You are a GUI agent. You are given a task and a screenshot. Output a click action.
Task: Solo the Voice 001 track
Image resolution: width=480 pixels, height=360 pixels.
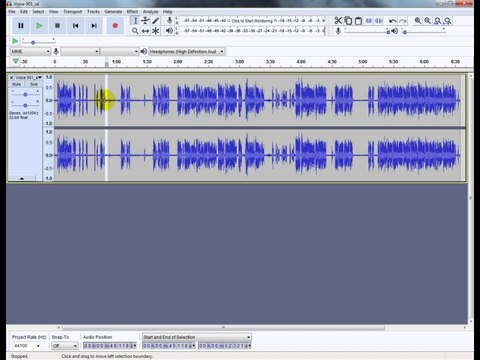(34, 84)
